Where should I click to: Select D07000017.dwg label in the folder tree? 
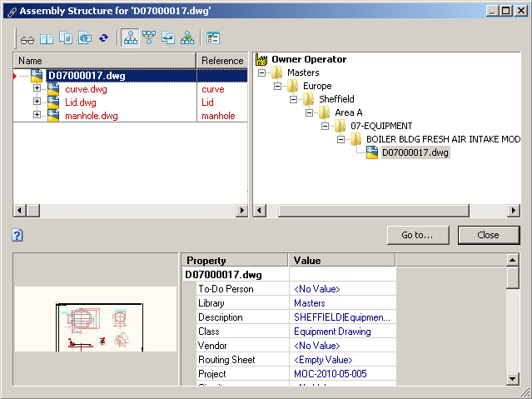[415, 152]
